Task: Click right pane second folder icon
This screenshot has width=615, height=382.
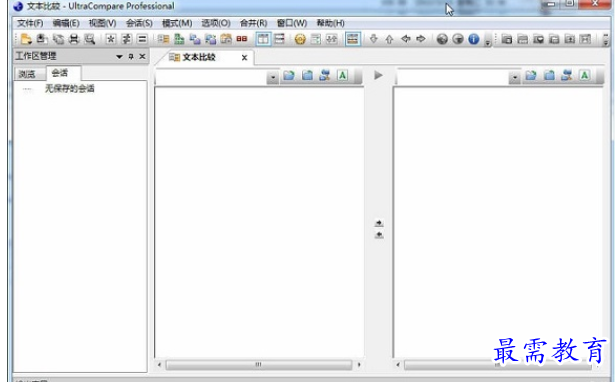Action: click(x=549, y=75)
